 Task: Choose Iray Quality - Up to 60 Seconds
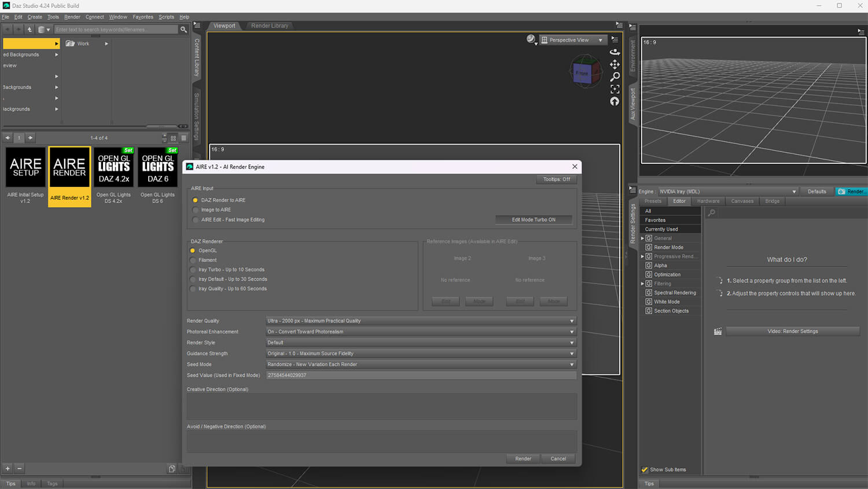pyautogui.click(x=228, y=289)
